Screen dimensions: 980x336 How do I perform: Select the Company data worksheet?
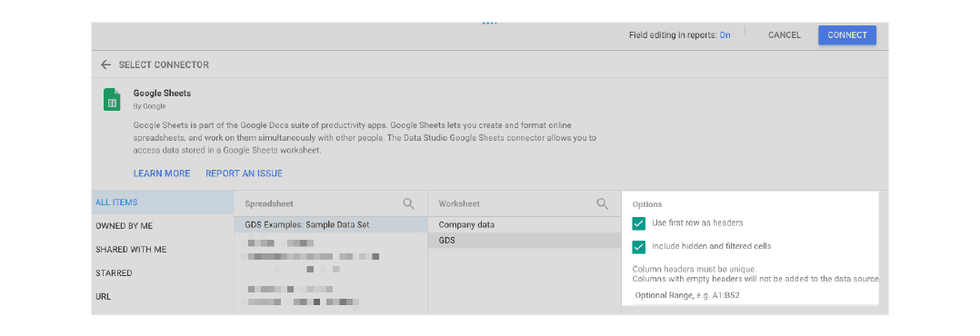coord(525,225)
